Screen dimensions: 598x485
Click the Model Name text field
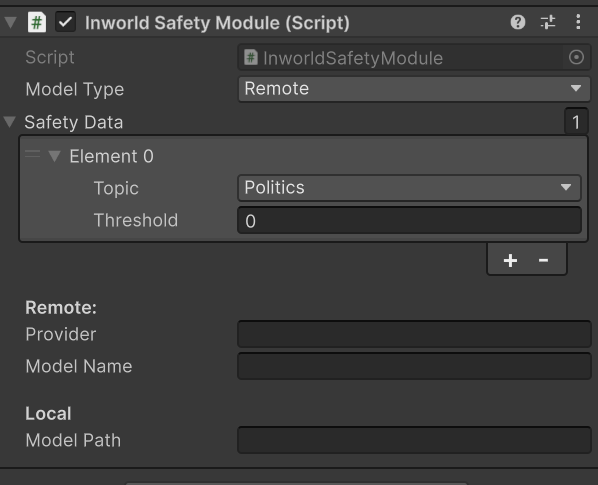pos(414,366)
